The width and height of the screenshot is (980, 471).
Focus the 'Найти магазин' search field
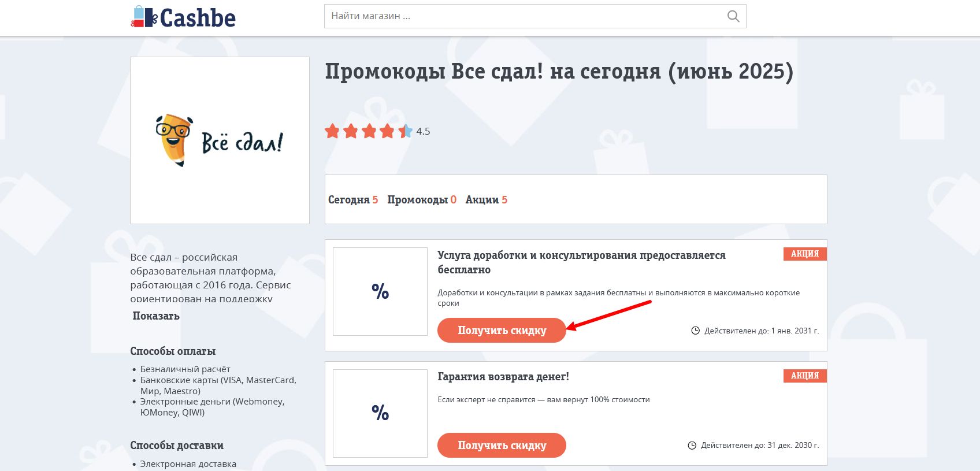[x=535, y=16]
